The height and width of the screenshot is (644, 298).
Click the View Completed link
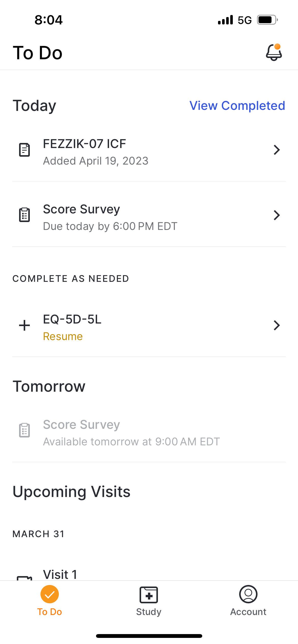(237, 106)
